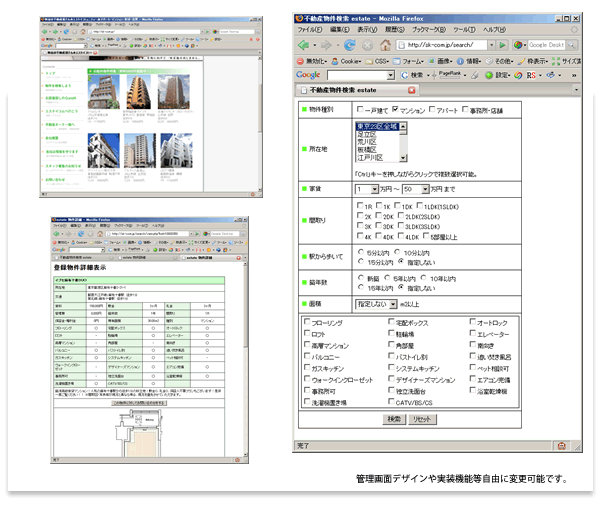Select the 5年以内 building age radio button
This screenshot has width=601, height=507.
tap(387, 277)
